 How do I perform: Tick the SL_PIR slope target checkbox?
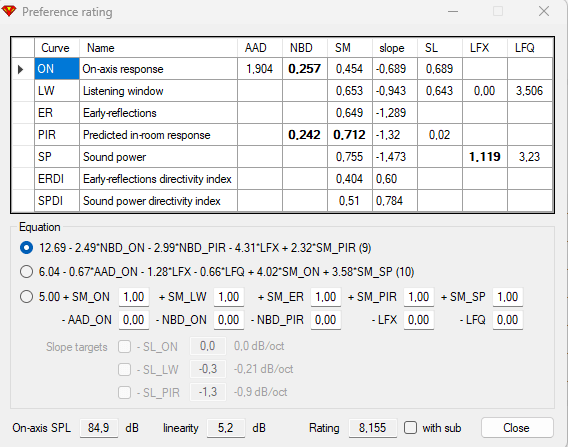click(124, 392)
